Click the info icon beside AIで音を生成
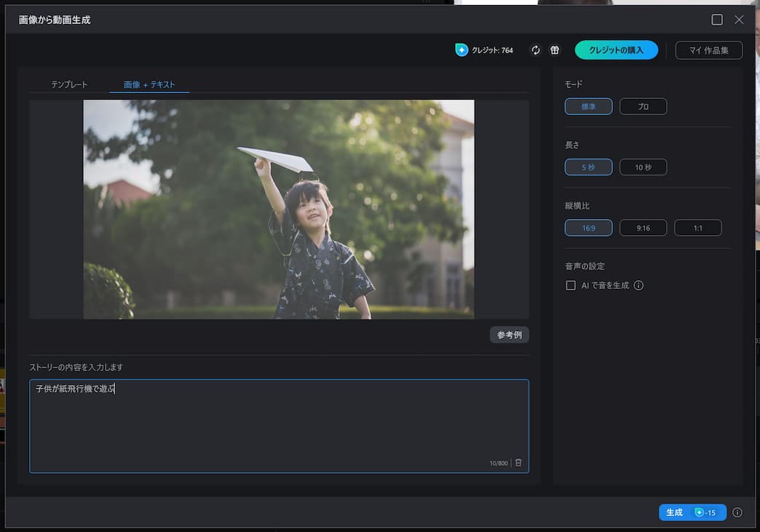 click(638, 285)
